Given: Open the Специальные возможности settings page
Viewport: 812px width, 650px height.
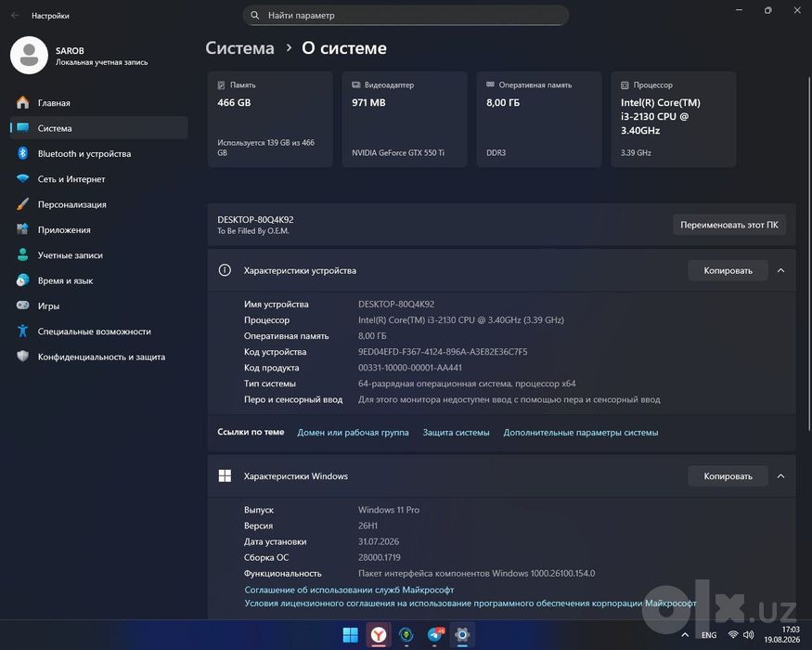Looking at the screenshot, I should [x=98, y=331].
